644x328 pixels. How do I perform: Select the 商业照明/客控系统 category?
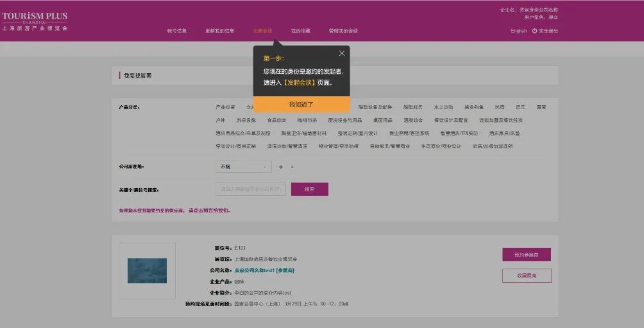pyautogui.click(x=409, y=134)
